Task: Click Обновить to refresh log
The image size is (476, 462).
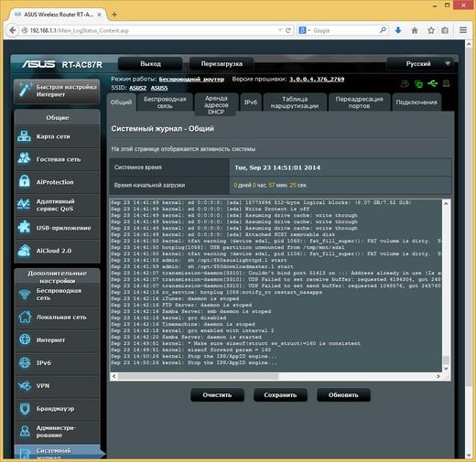Action: pyautogui.click(x=343, y=395)
